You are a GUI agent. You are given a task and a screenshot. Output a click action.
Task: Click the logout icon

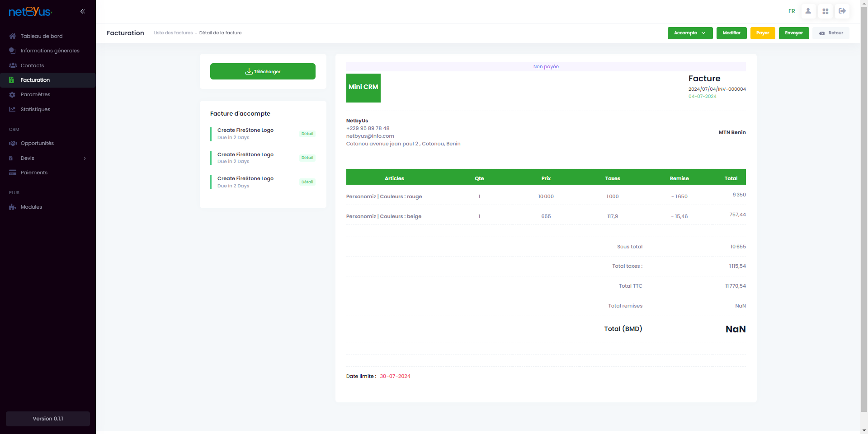coord(842,11)
